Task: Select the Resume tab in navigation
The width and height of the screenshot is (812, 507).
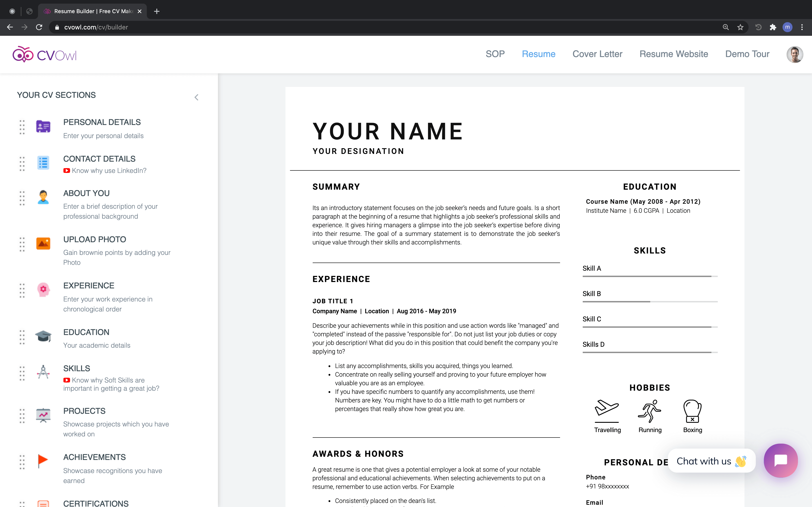Action: (x=538, y=54)
